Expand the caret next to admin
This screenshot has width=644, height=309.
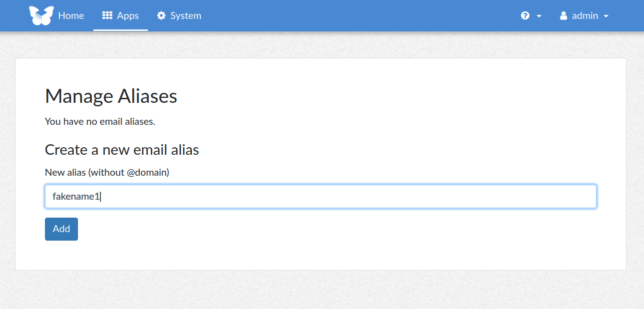[x=606, y=16]
